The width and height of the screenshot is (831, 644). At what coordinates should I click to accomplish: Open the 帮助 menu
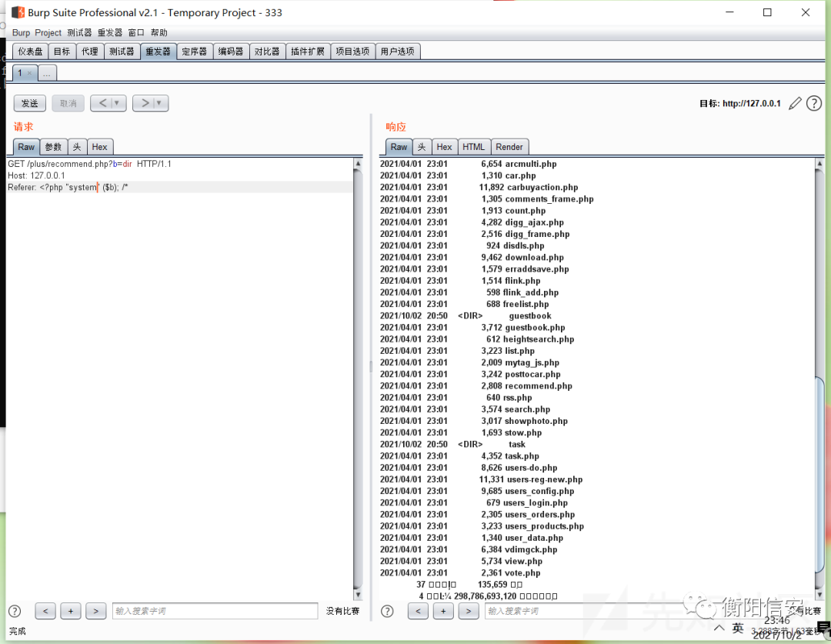[x=159, y=33]
